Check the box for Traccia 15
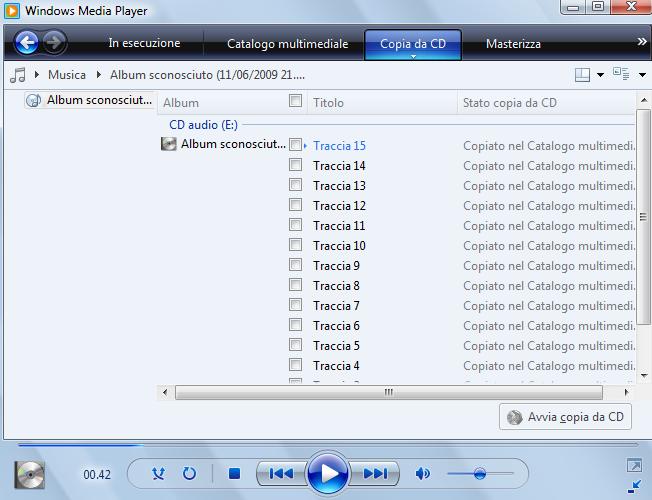 tap(295, 144)
